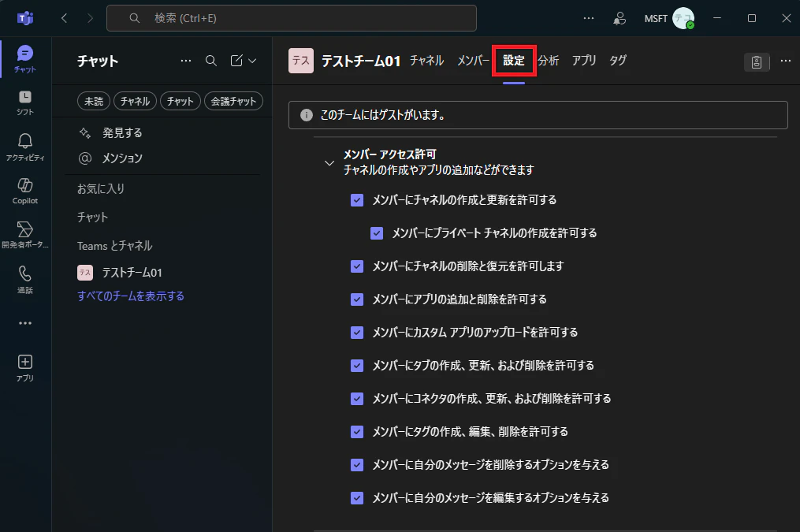This screenshot has height=532, width=800.
Task: Filter list by チャネル pill
Action: [136, 101]
